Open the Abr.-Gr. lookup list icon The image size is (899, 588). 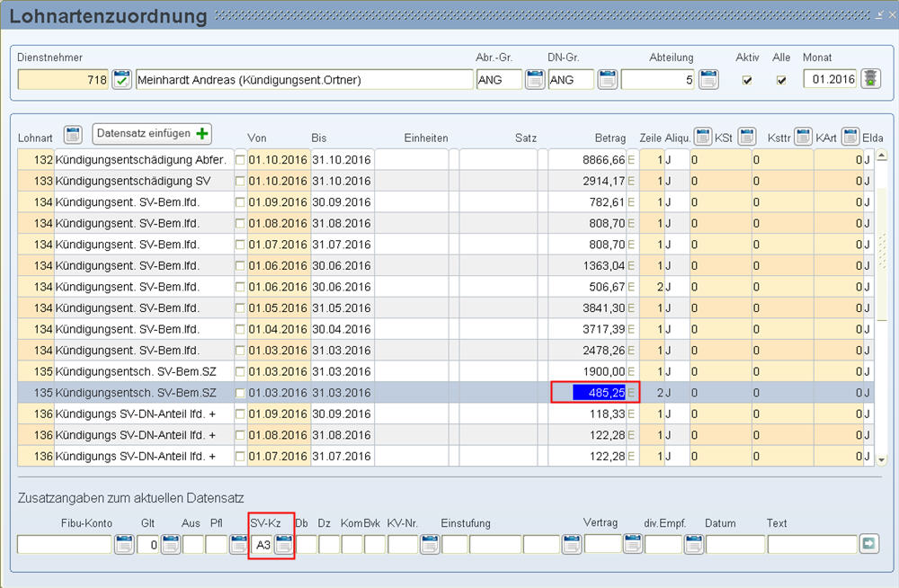(x=535, y=80)
